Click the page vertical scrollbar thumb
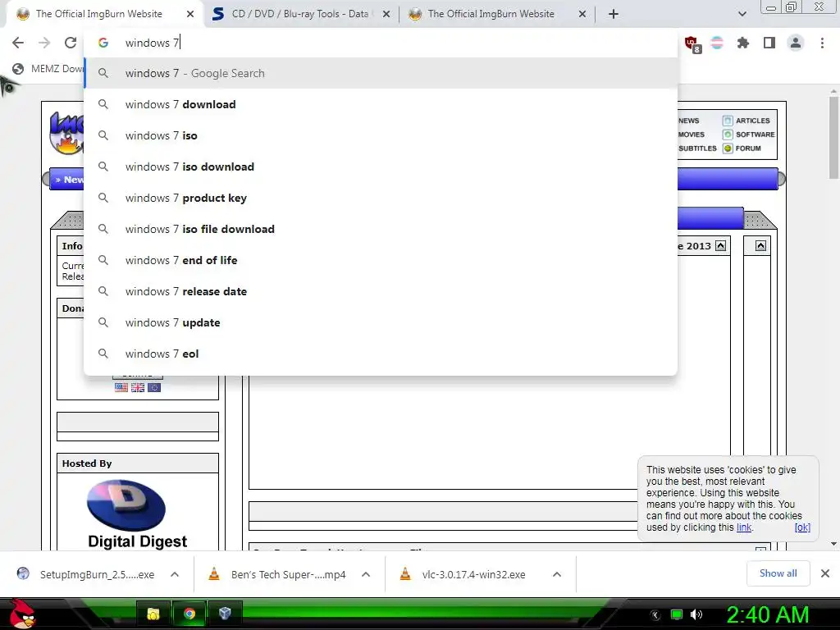840x630 pixels. (x=833, y=138)
